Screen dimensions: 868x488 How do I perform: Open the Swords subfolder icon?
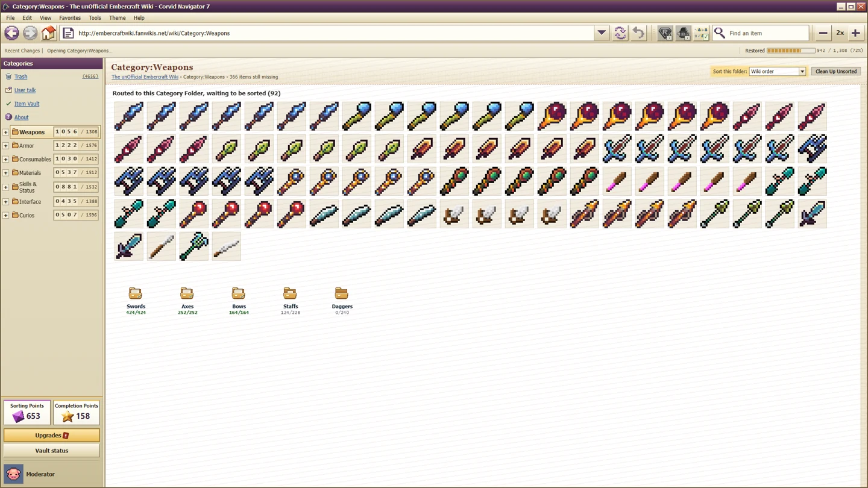(x=136, y=293)
